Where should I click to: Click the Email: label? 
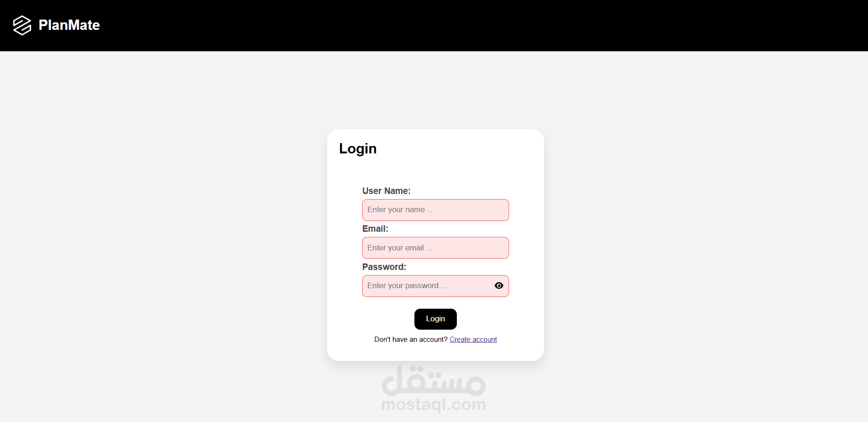375,229
